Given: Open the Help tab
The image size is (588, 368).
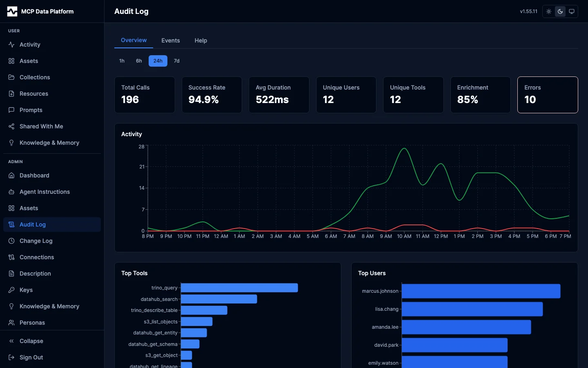Looking at the screenshot, I should coord(200,40).
